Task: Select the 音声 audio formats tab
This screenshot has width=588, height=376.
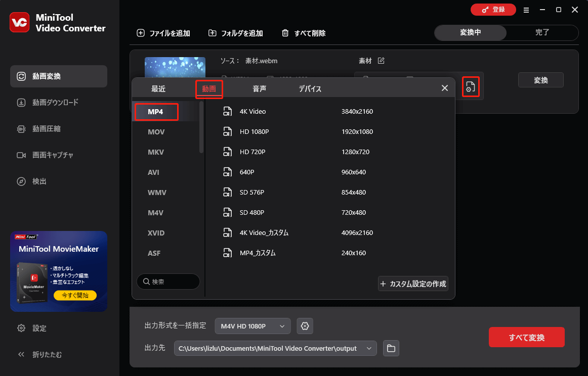Action: click(260, 89)
